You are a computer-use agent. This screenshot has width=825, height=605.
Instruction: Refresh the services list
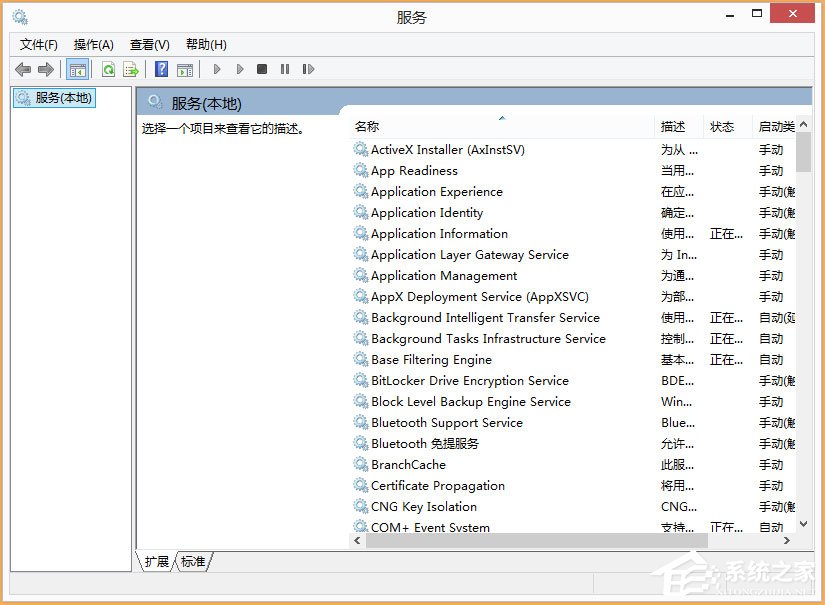click(x=108, y=68)
